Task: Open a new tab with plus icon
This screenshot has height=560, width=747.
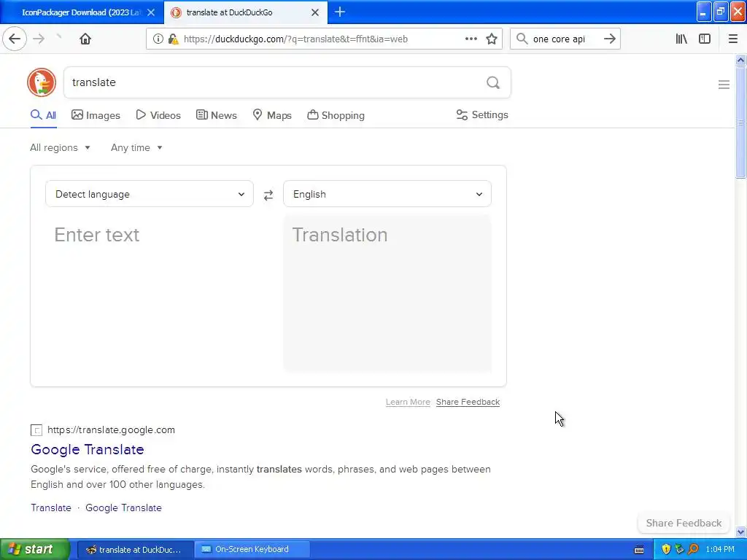Action: (340, 12)
